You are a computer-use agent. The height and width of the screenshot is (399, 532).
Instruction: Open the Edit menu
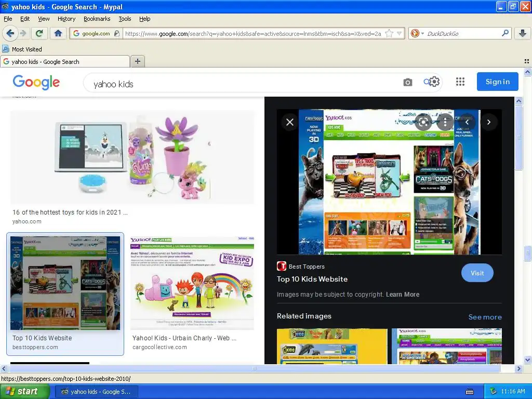click(x=25, y=19)
